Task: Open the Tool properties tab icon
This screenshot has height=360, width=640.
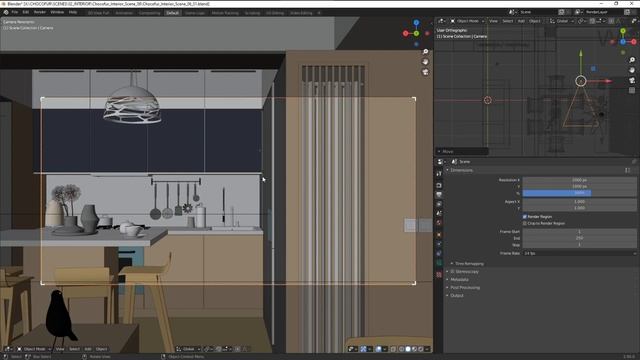Action: 439,174
